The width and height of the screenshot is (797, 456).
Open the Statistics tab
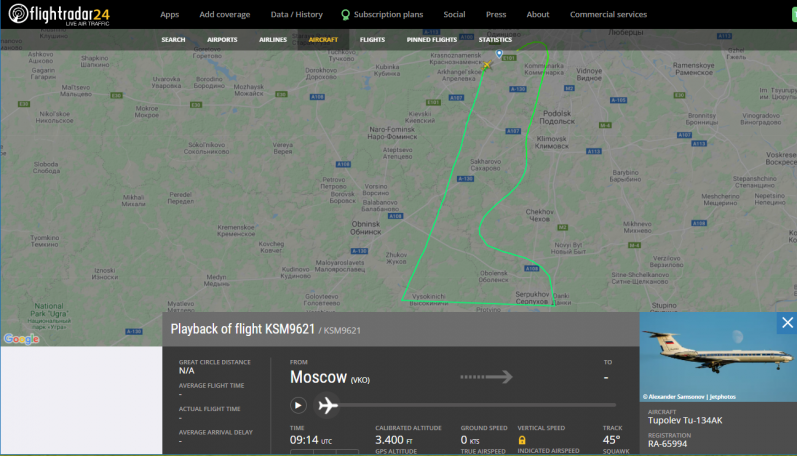coord(495,40)
